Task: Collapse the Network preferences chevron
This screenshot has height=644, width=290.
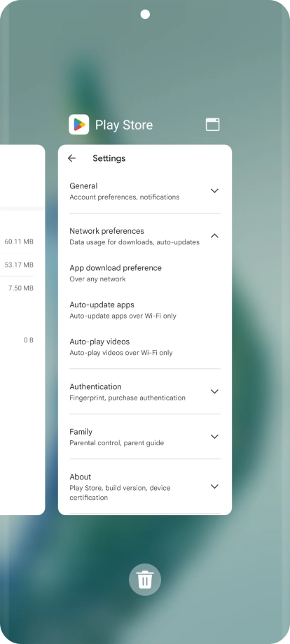Action: [x=214, y=236]
